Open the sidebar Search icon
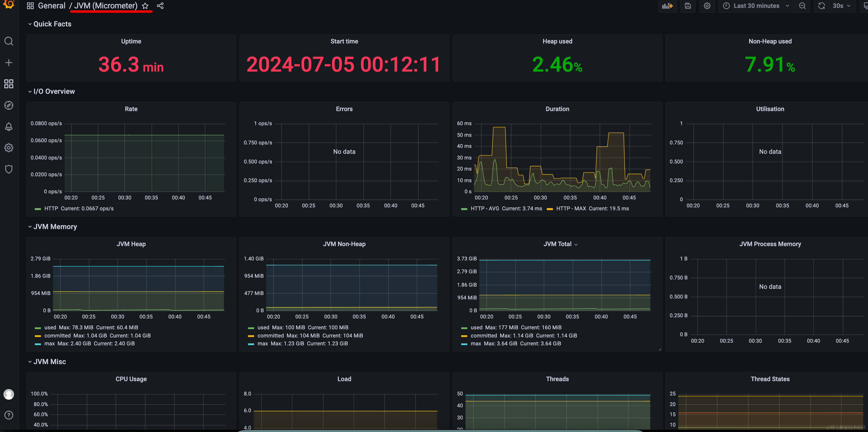The width and height of the screenshot is (868, 432). coord(9,41)
